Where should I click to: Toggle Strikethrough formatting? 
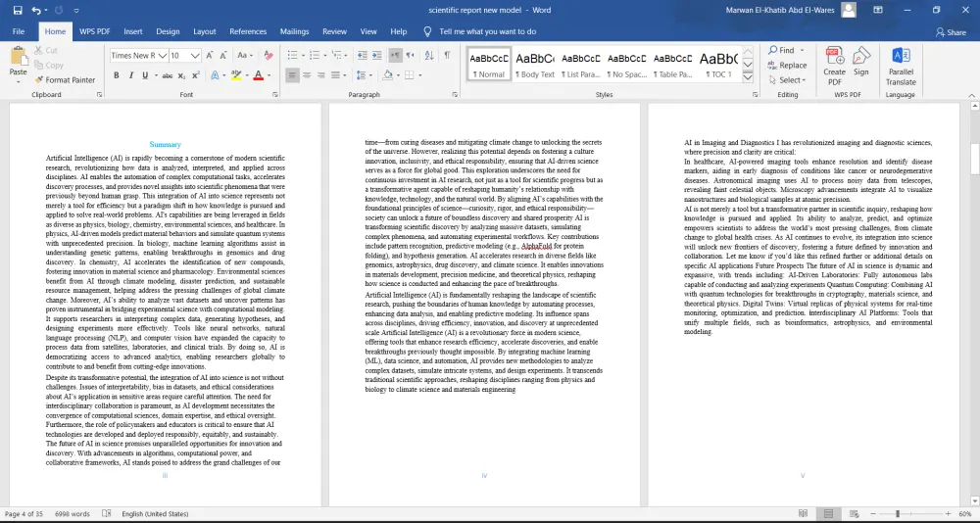click(x=167, y=75)
